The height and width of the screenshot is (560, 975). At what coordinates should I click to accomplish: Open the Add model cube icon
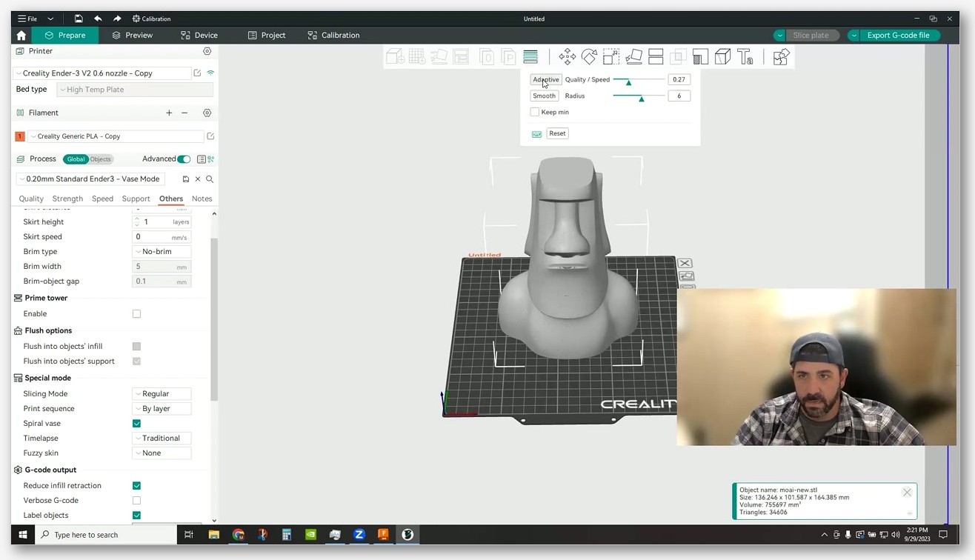(394, 56)
